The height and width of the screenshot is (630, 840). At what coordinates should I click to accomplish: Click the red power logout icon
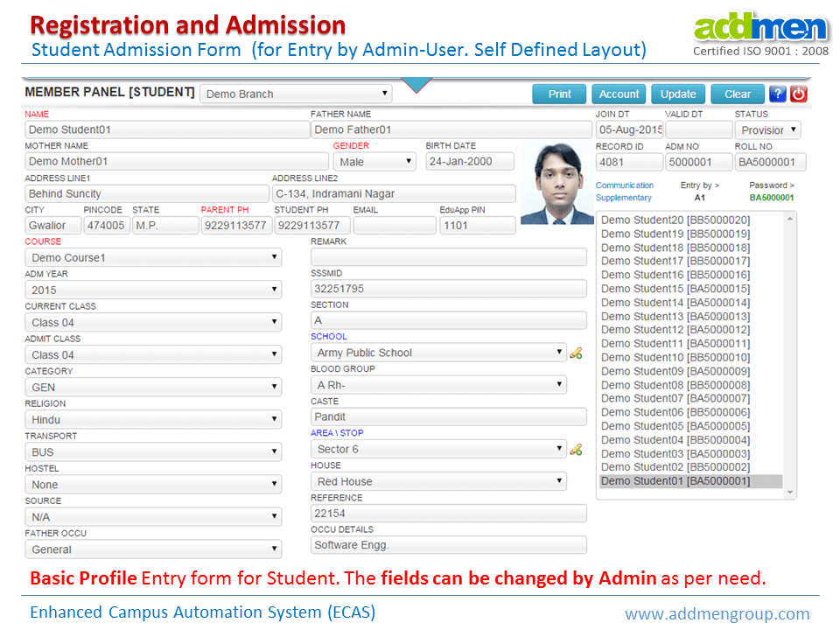(798, 94)
